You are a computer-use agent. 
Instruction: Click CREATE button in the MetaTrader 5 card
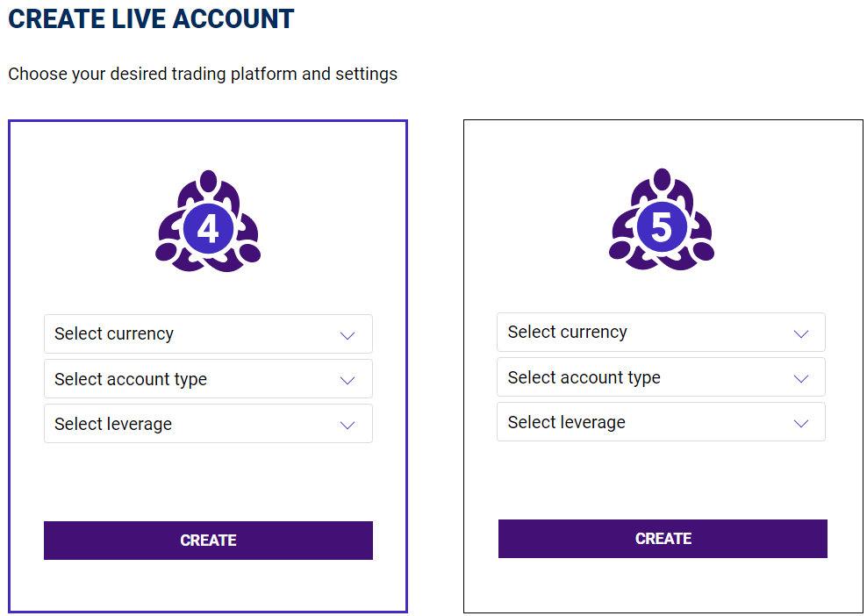tap(663, 539)
